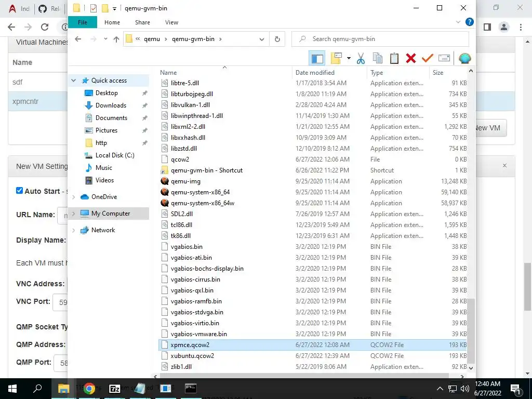Toggle the preview pane layout icon

coord(317,58)
